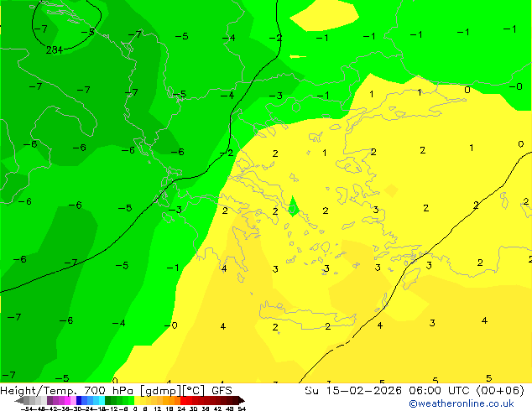This screenshot has width=532, height=411.
Task: Click the "700 hPa" level label
Action: tap(107, 391)
